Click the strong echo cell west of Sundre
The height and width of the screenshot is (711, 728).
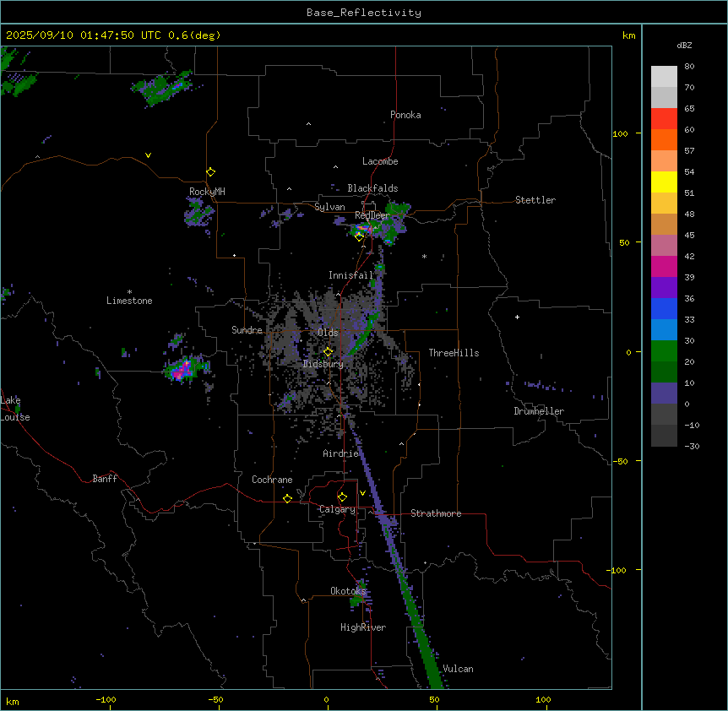point(187,369)
